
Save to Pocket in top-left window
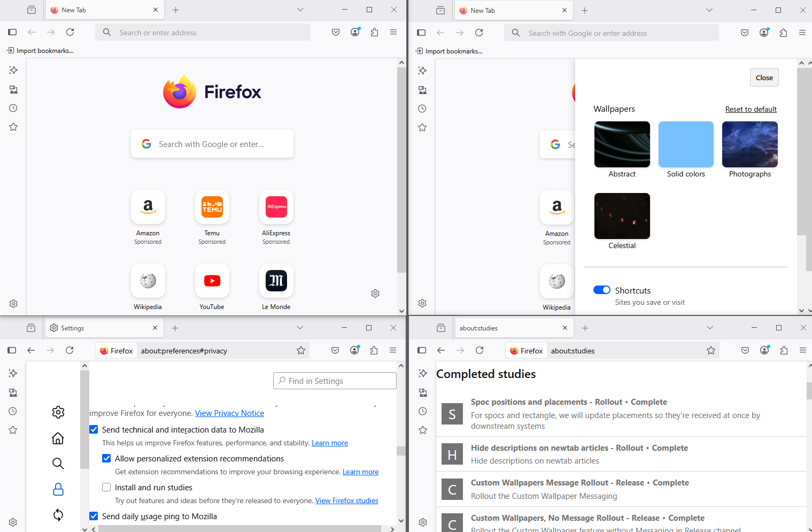coord(336,32)
